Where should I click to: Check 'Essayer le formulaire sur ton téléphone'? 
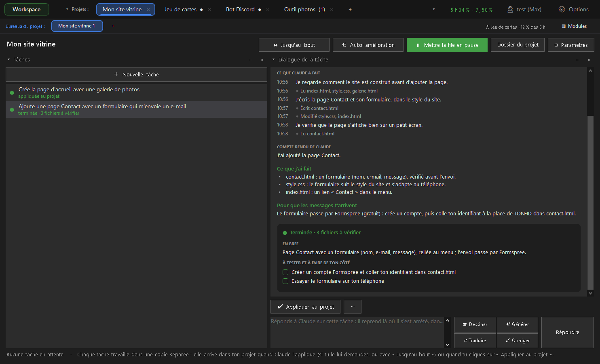285,281
